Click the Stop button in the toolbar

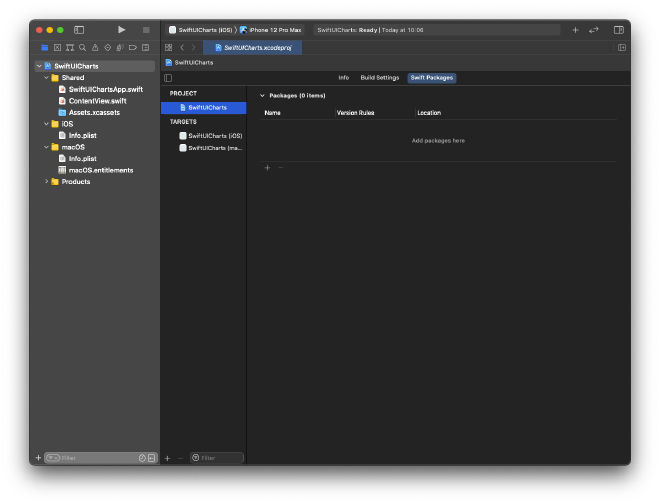pos(146,30)
